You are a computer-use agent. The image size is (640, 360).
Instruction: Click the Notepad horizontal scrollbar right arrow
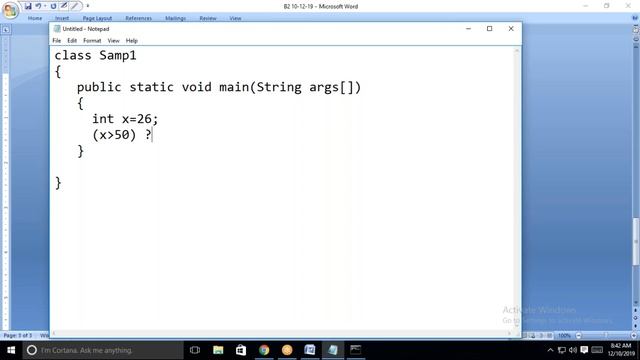click(509, 333)
